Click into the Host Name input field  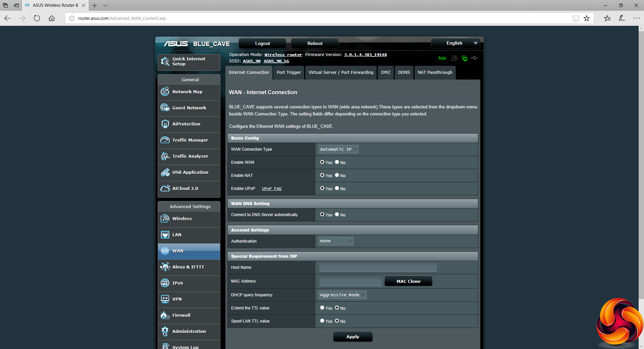click(x=378, y=267)
